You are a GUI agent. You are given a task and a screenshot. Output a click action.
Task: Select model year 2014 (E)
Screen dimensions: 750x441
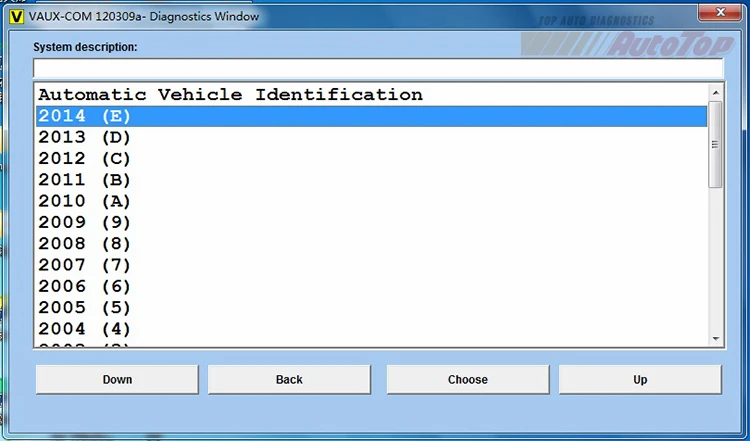pyautogui.click(x=371, y=116)
